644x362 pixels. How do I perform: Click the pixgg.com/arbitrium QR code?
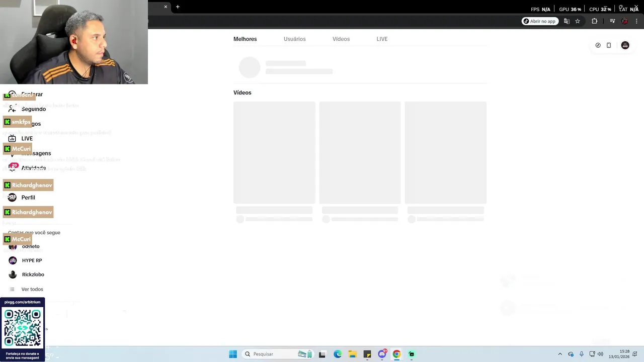click(23, 328)
